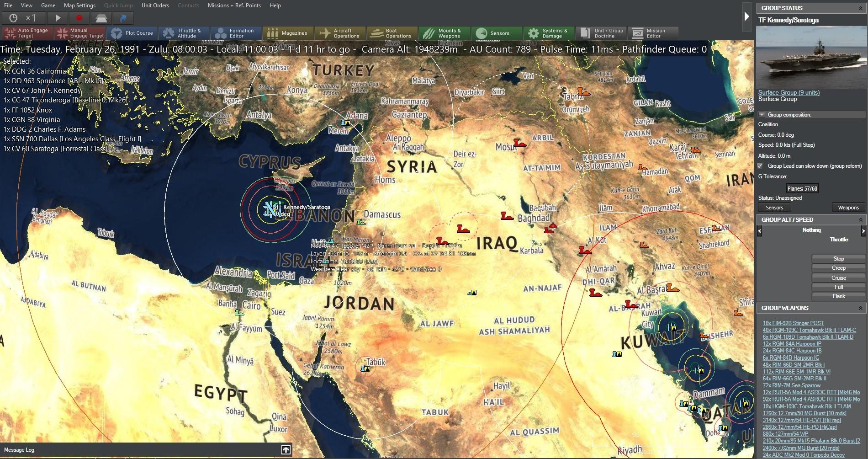
Task: Open the Throttle & Altitude dialog
Action: click(x=184, y=32)
